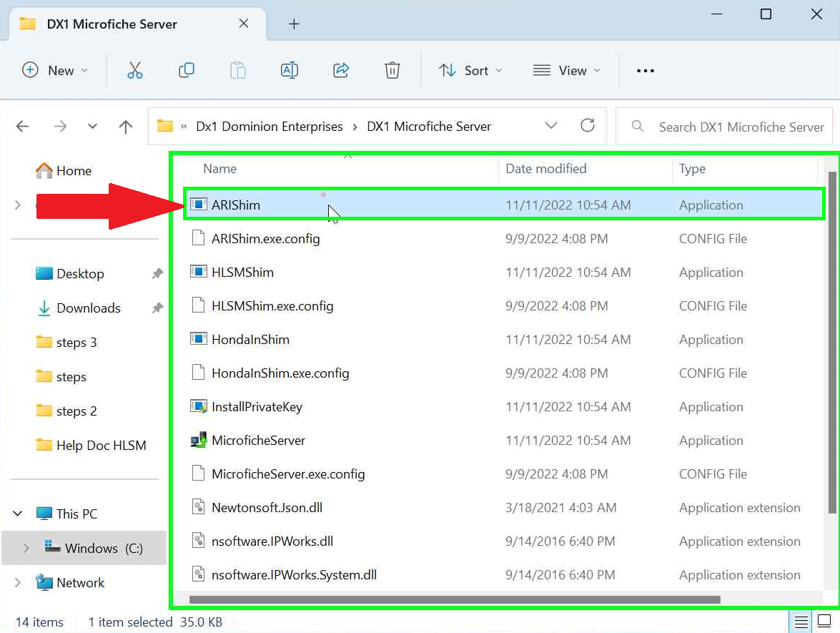Viewport: 840px width, 633px height.
Task: Click the vertical scrollbar thumb
Action: [x=831, y=342]
